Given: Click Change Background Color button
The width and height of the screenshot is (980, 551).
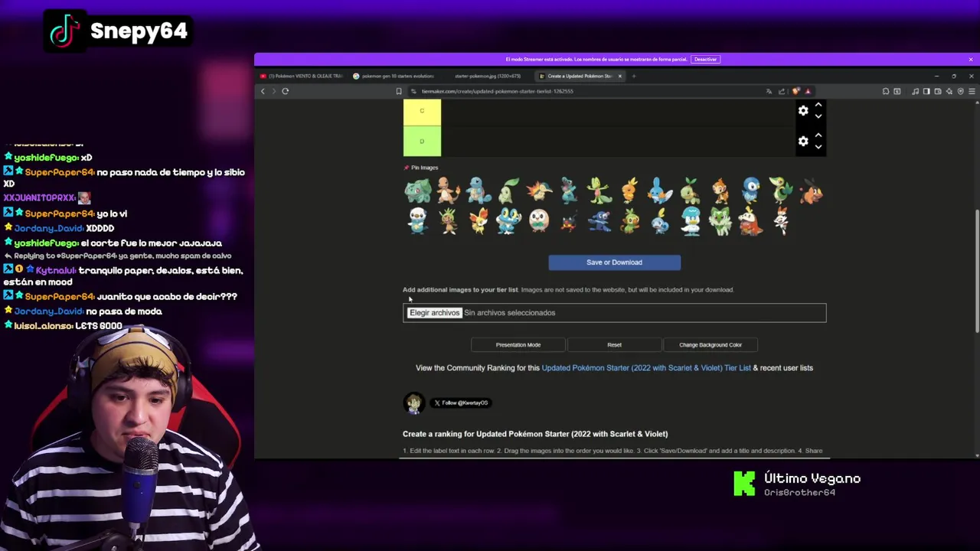Looking at the screenshot, I should pos(710,345).
